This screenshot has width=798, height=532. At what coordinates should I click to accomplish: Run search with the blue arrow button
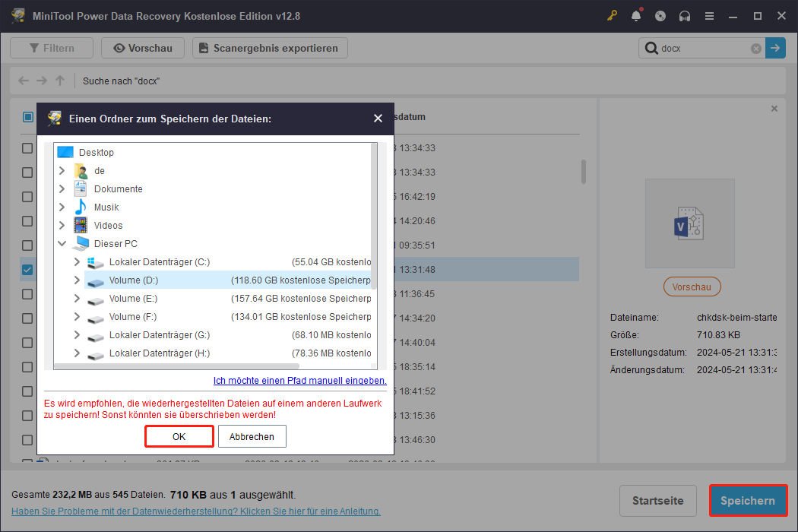(x=775, y=48)
